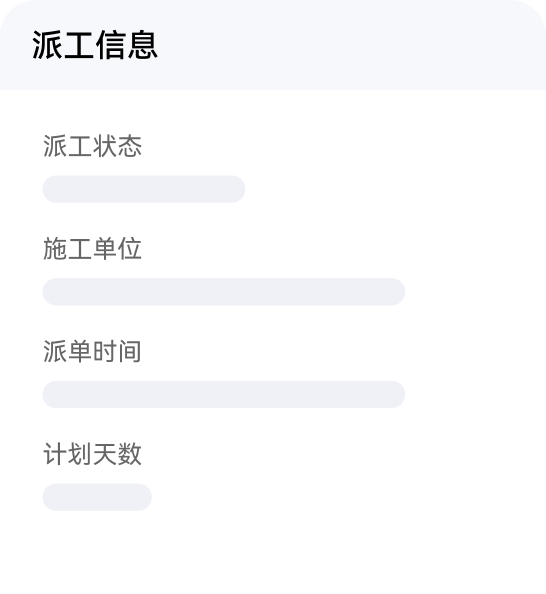546x594 pixels.
Task: Select the 派工状态 field label
Action: [x=92, y=146]
